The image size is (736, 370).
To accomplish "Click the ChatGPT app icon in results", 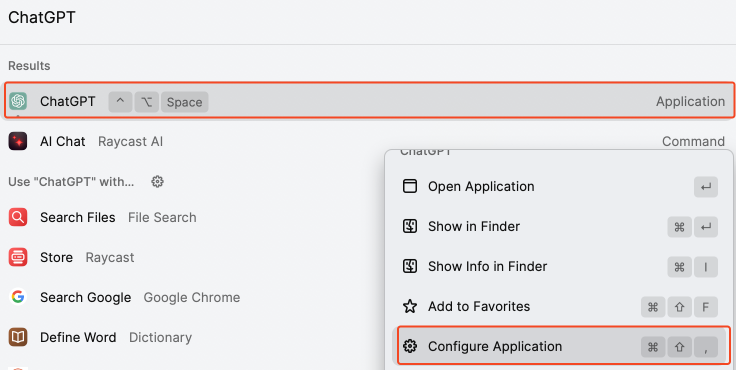I will pyautogui.click(x=18, y=101).
